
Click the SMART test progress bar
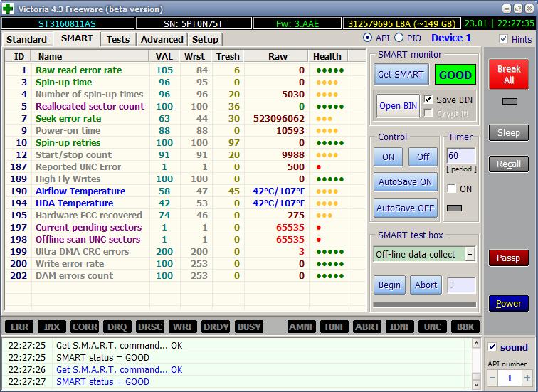click(424, 304)
